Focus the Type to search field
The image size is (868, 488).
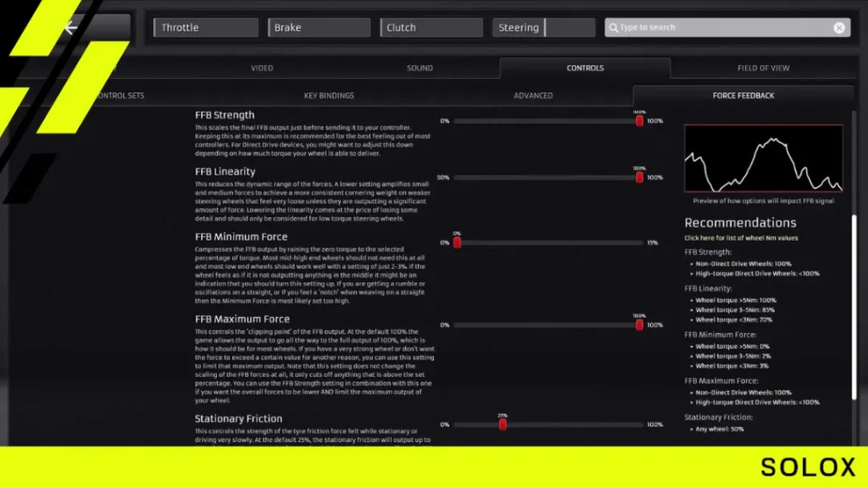(x=727, y=27)
